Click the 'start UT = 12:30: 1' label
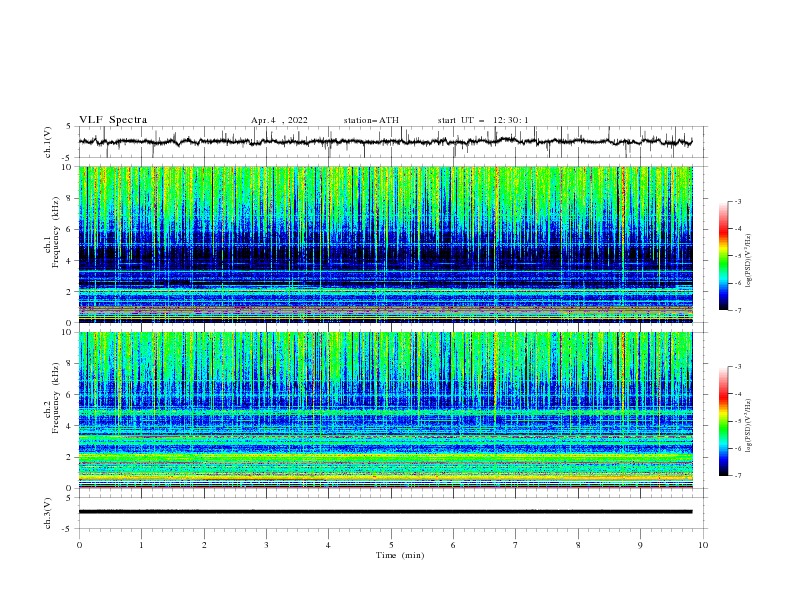 tap(483, 120)
